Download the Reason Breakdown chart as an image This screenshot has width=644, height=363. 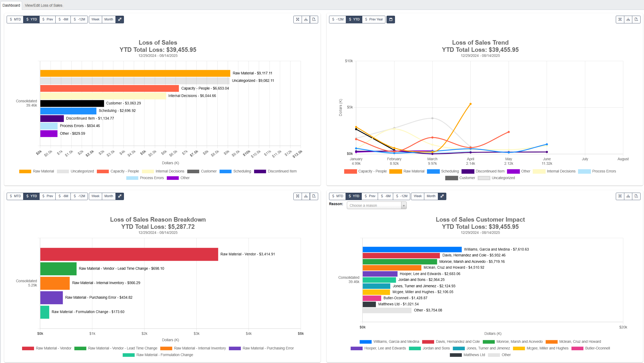[x=306, y=196]
